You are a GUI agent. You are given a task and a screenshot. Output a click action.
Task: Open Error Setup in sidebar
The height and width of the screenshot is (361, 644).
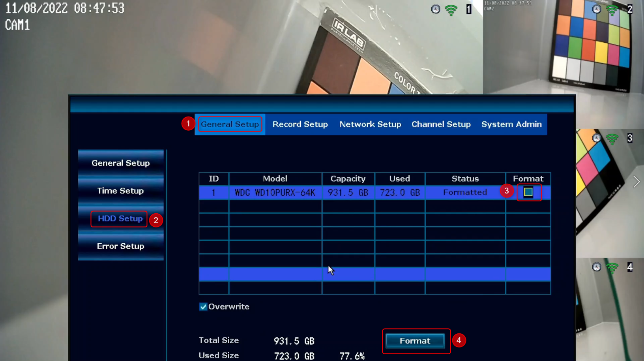tap(121, 246)
